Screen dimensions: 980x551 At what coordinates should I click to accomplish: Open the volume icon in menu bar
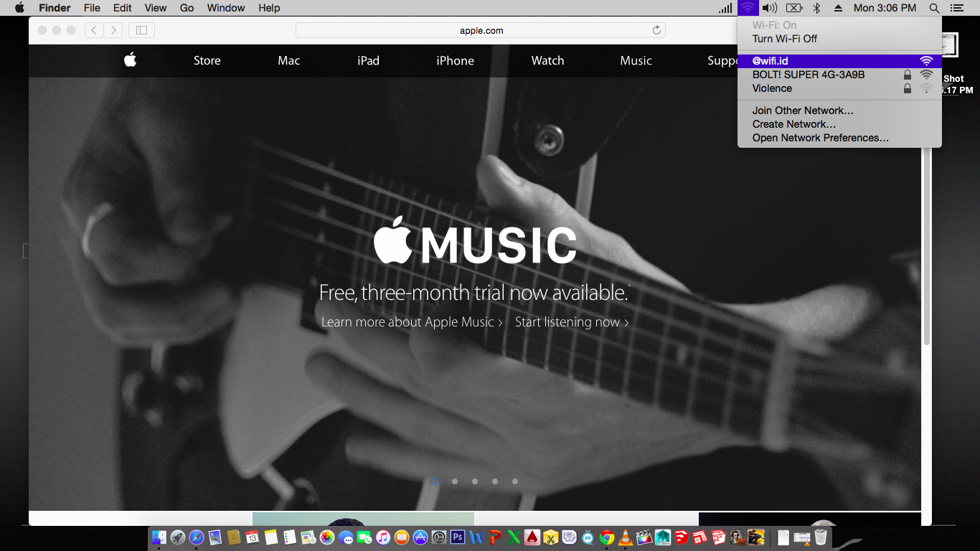(x=770, y=8)
